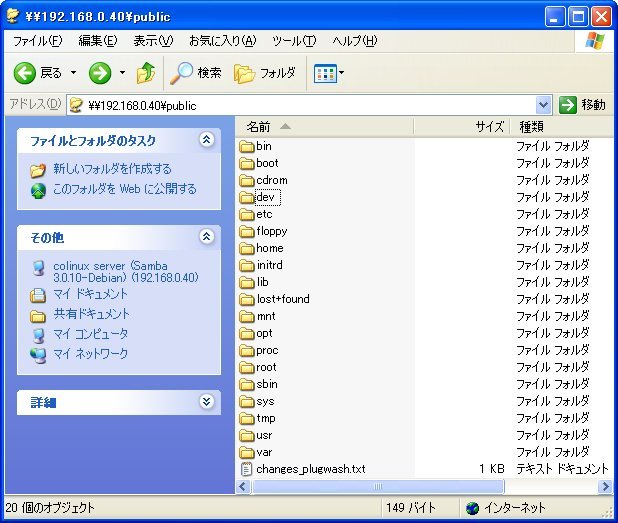This screenshot has width=618, height=523.
Task: Click 新しいフォルダを作成する link
Action: point(112,169)
